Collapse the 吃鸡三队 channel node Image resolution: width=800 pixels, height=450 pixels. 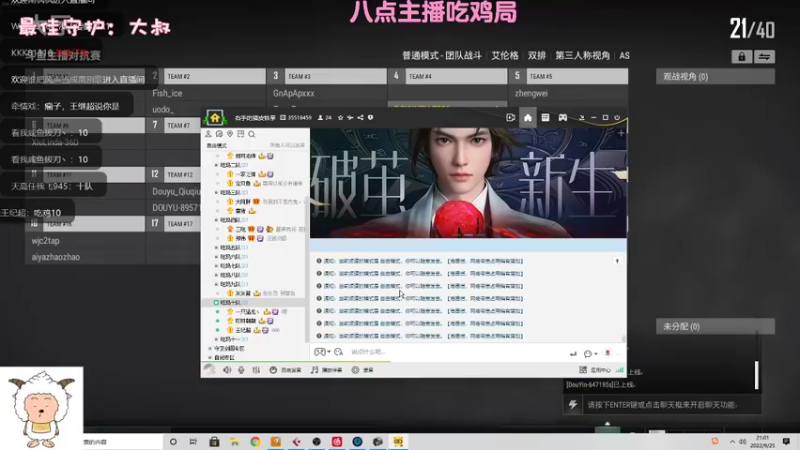(216, 193)
